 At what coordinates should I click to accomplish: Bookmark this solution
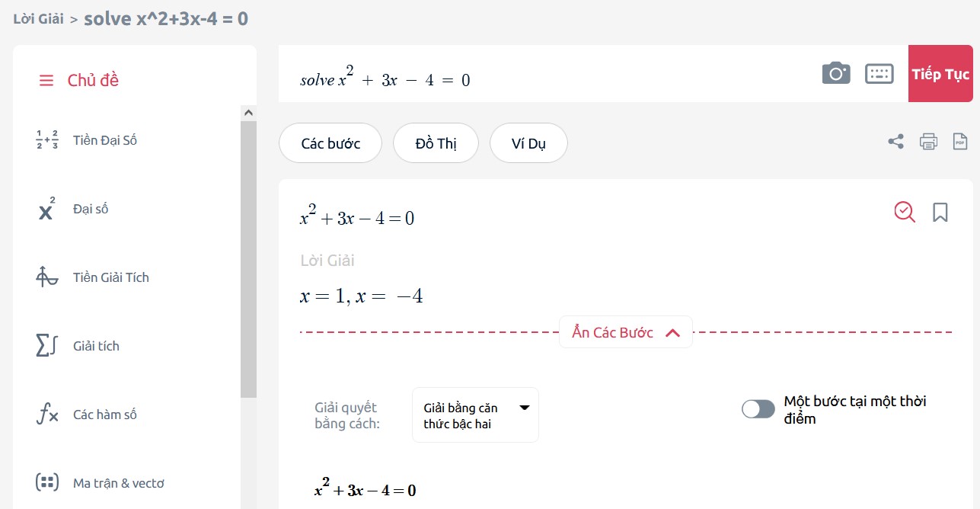pyautogui.click(x=940, y=212)
